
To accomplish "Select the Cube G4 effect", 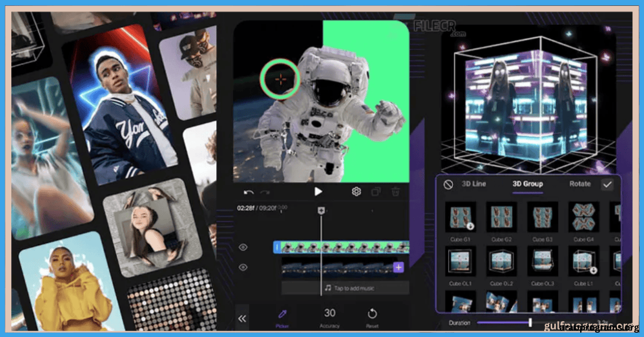I will coord(584,217).
